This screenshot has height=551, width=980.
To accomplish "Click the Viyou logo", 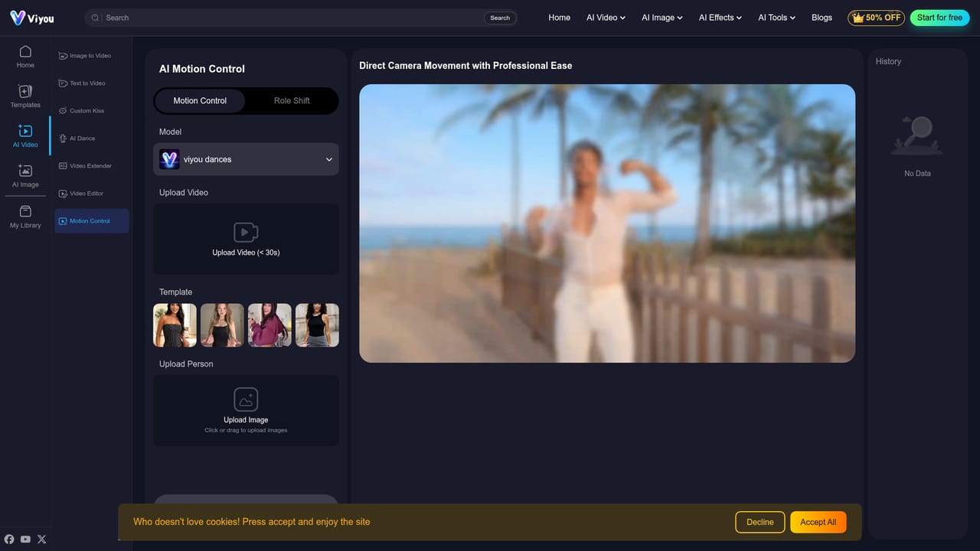I will coord(32,18).
